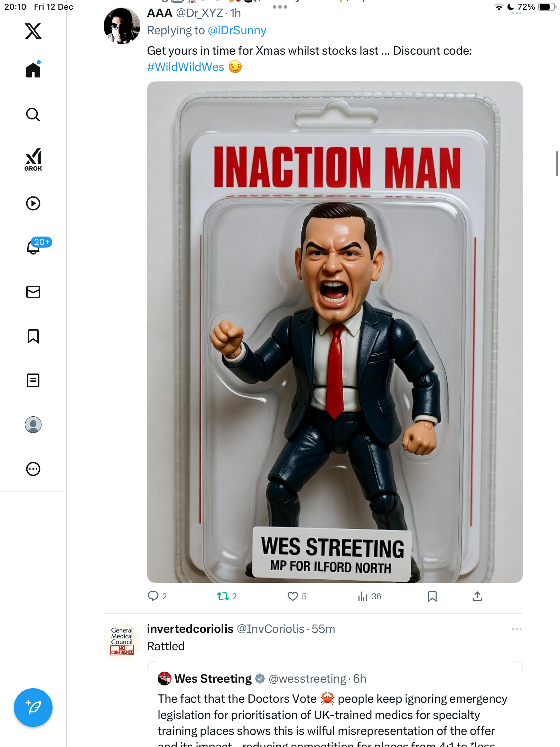Like the AAA tweet with heart icon
This screenshot has width=560, height=747.
(x=293, y=596)
